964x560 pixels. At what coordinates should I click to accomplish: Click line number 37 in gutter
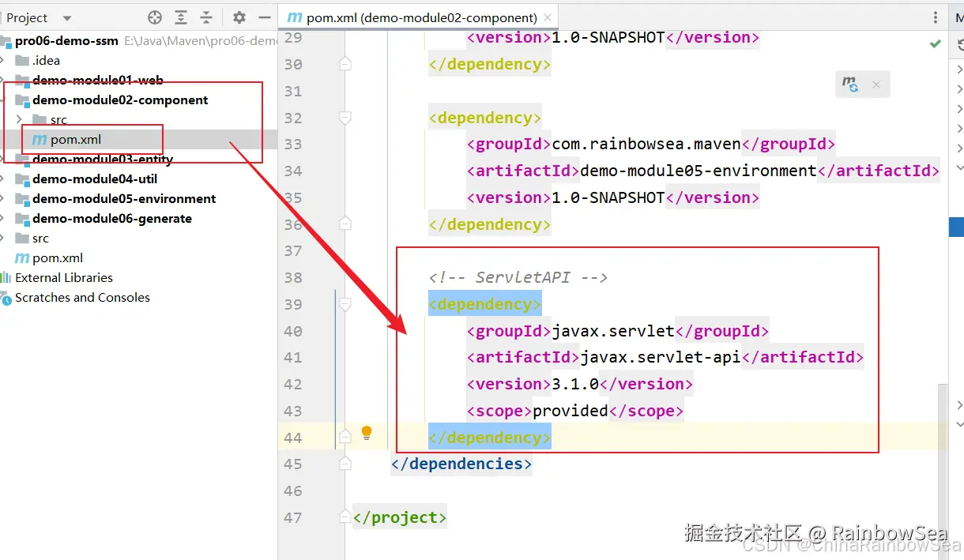[x=292, y=250]
